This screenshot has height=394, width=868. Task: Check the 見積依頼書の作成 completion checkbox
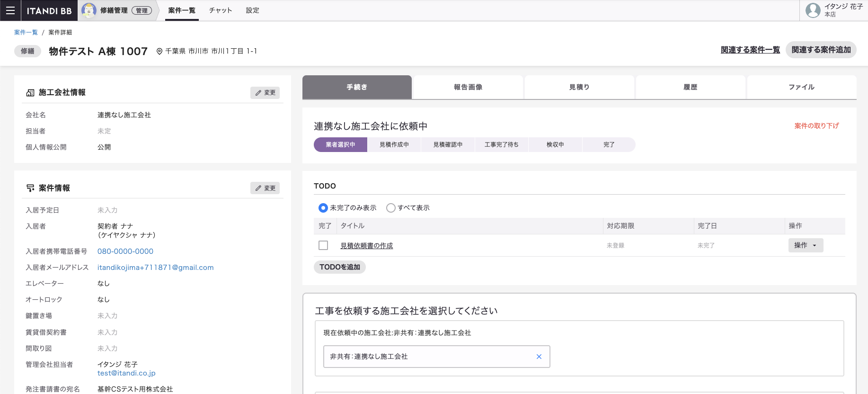tap(323, 245)
